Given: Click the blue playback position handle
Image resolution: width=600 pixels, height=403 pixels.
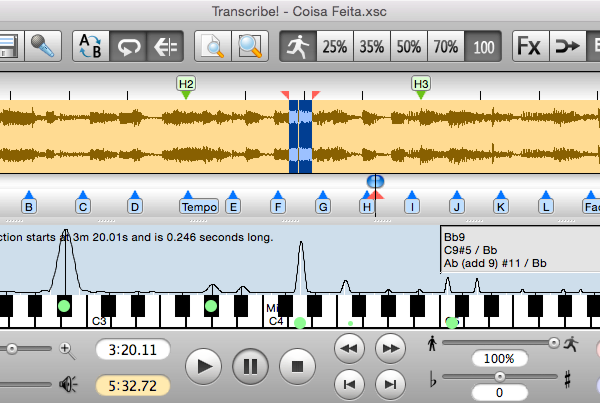Looking at the screenshot, I should [x=375, y=181].
